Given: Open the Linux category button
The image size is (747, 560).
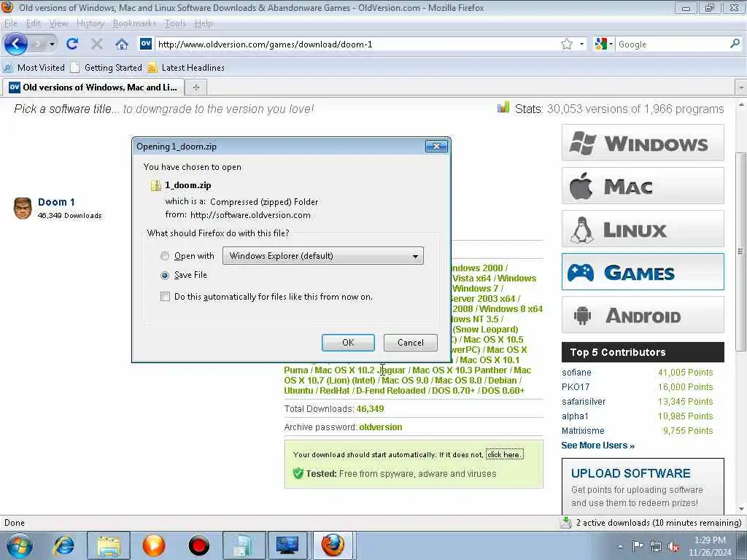Looking at the screenshot, I should [x=643, y=229].
